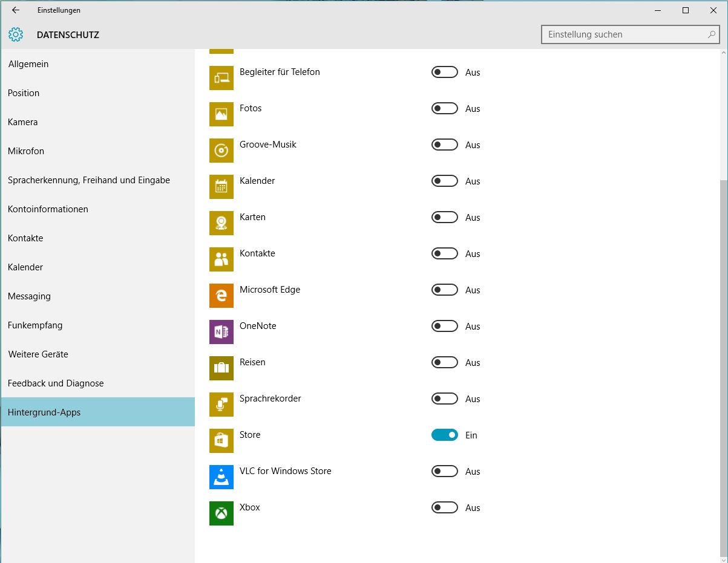This screenshot has width=728, height=563.
Task: Click the Xbox app icon
Action: tap(221, 513)
